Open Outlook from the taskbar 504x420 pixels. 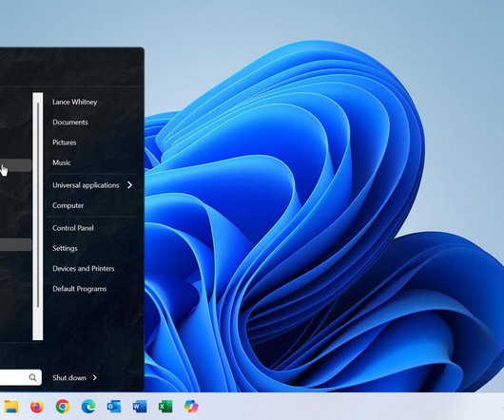114,406
